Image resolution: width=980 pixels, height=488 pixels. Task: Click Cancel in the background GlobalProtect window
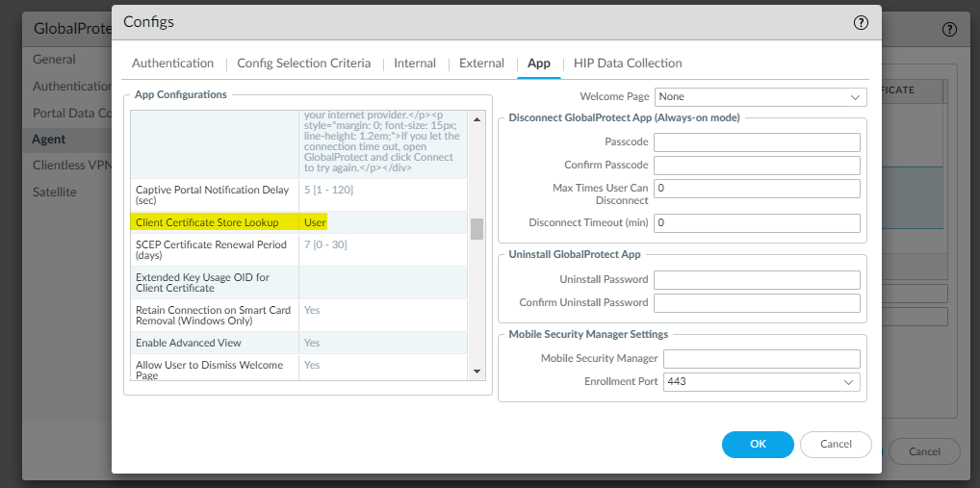click(924, 451)
